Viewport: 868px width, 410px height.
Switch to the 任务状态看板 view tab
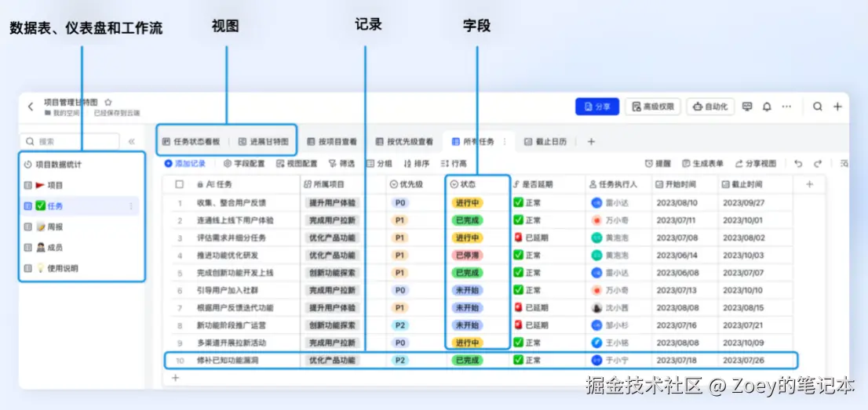(x=191, y=142)
